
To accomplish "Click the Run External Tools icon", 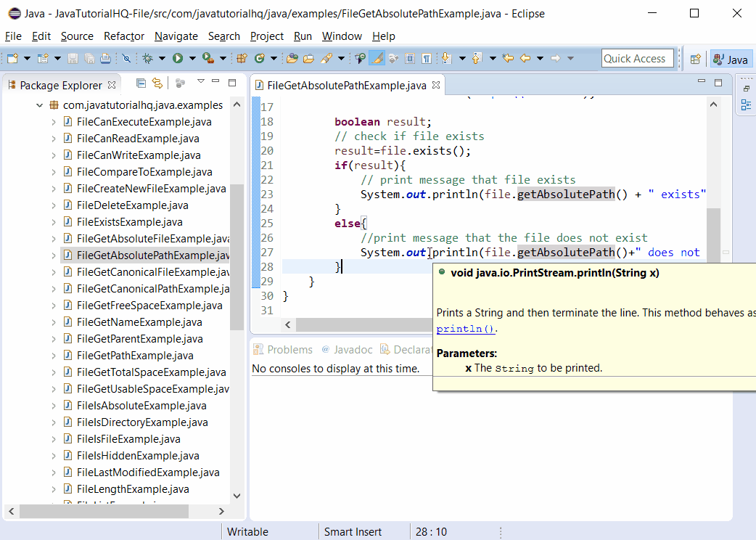I will [208, 58].
